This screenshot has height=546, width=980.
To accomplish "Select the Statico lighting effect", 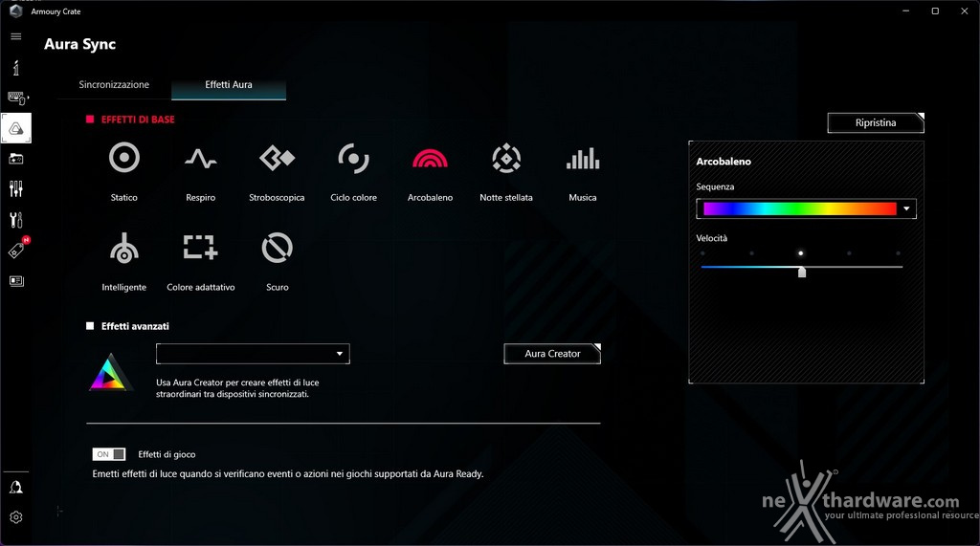I will (123, 158).
